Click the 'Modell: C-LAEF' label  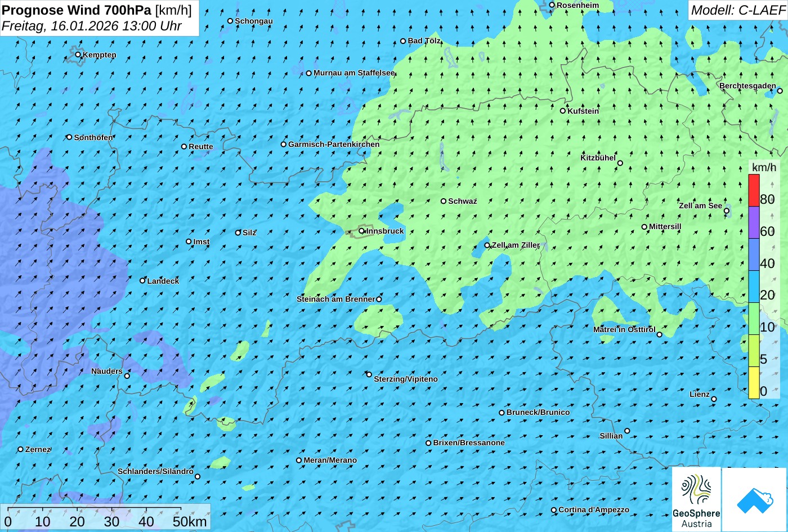tap(738, 10)
